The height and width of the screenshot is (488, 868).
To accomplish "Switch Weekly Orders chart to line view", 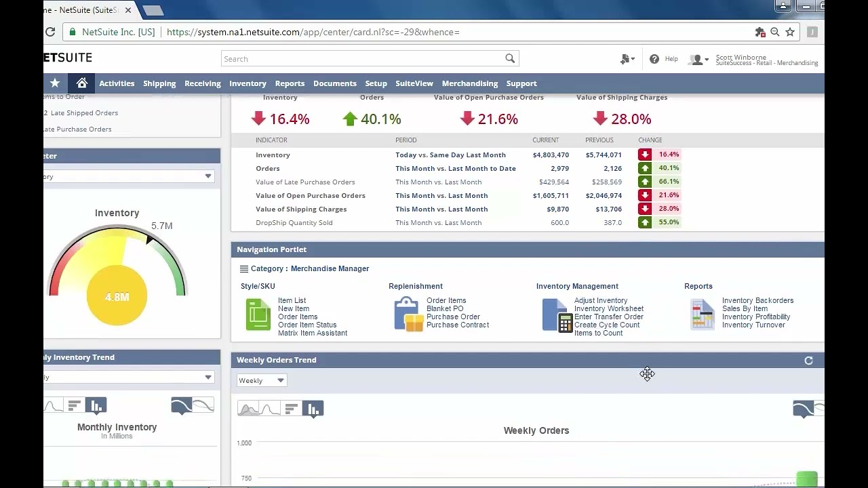I will click(270, 409).
